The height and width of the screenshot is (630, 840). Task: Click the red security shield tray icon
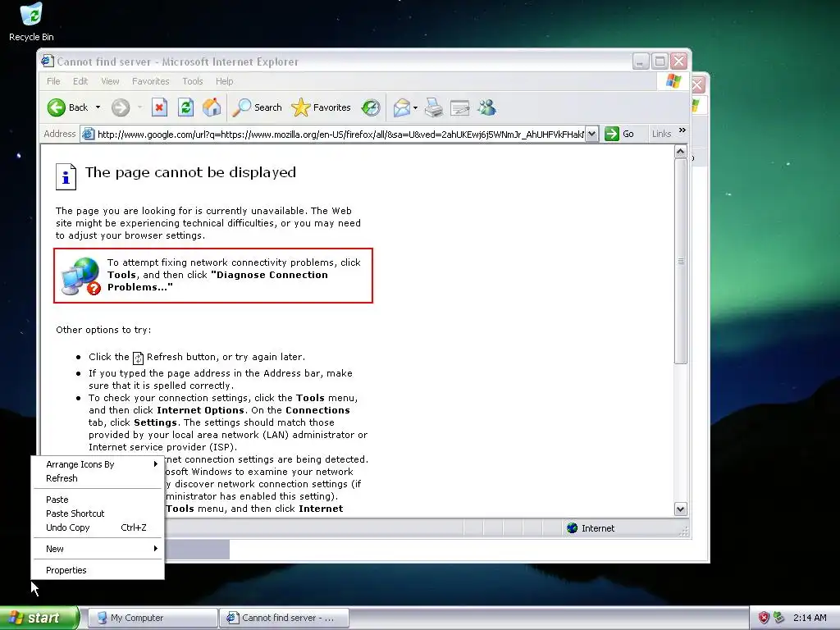coord(764,618)
